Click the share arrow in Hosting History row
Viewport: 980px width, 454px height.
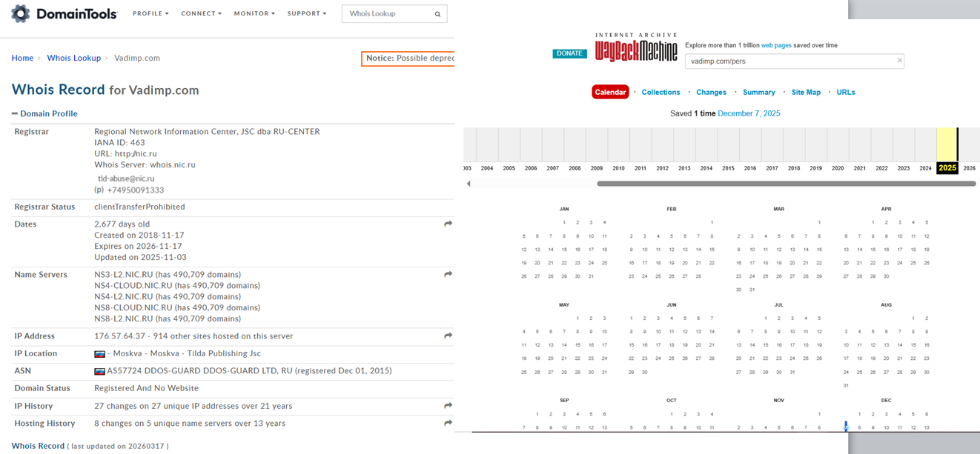448,423
